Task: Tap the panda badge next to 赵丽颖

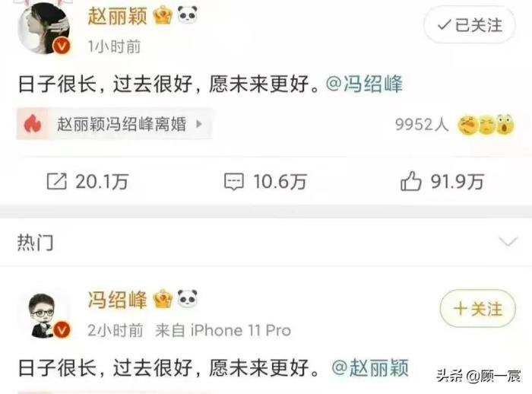Action: [187, 14]
